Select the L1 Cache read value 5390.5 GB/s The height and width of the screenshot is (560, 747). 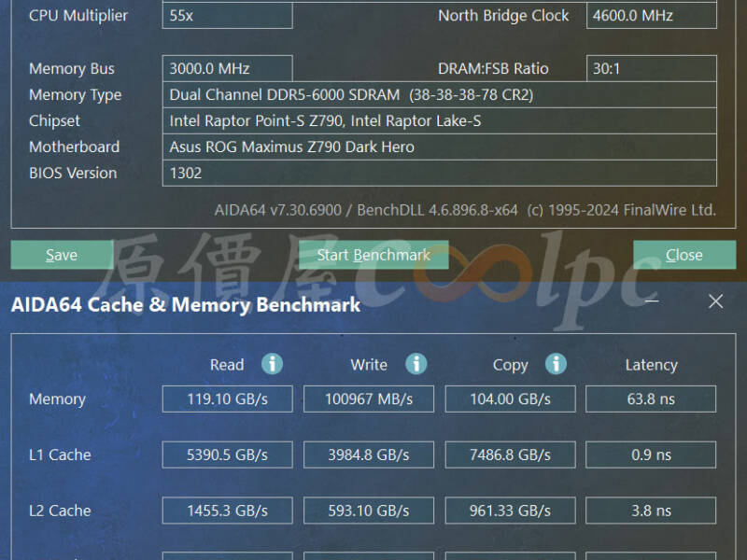[227, 455]
